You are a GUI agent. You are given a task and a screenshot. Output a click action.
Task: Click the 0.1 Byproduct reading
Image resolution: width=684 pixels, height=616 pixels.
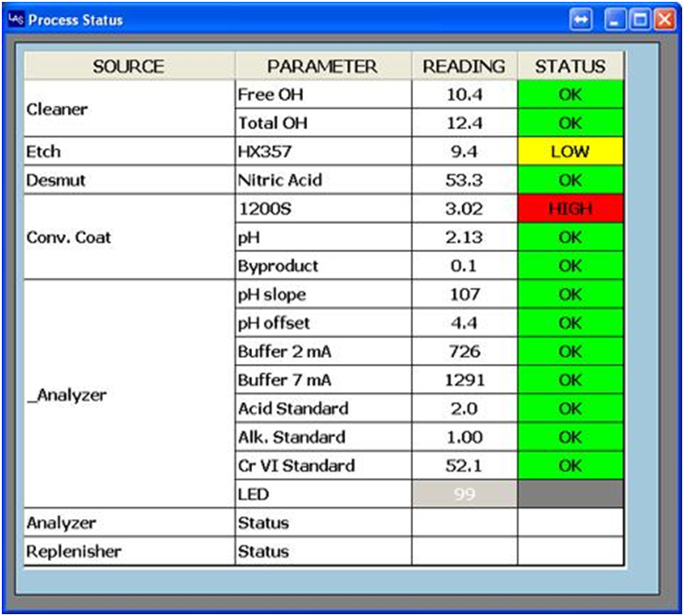point(464,266)
